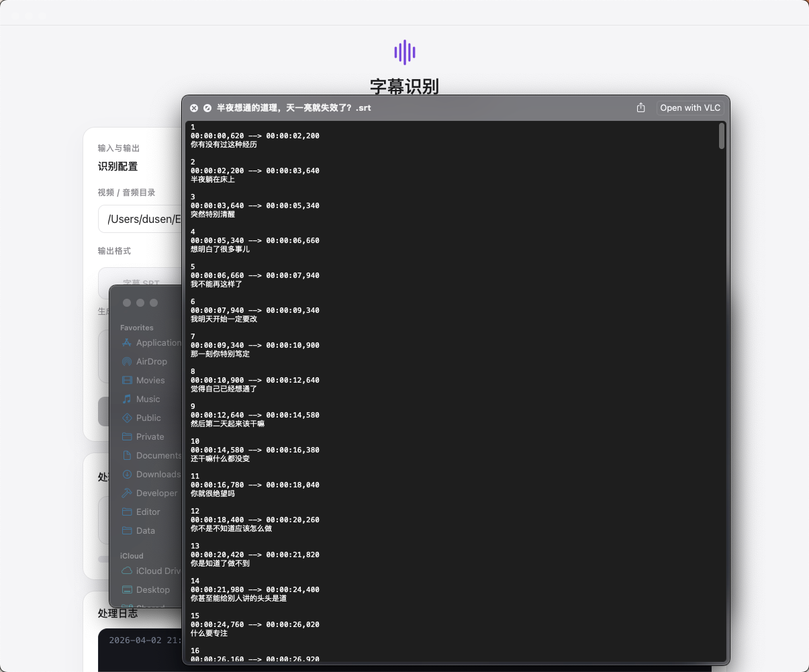The image size is (809, 672).
Task: Click subtitle line 你有没有过这种经历
Action: coord(224,144)
